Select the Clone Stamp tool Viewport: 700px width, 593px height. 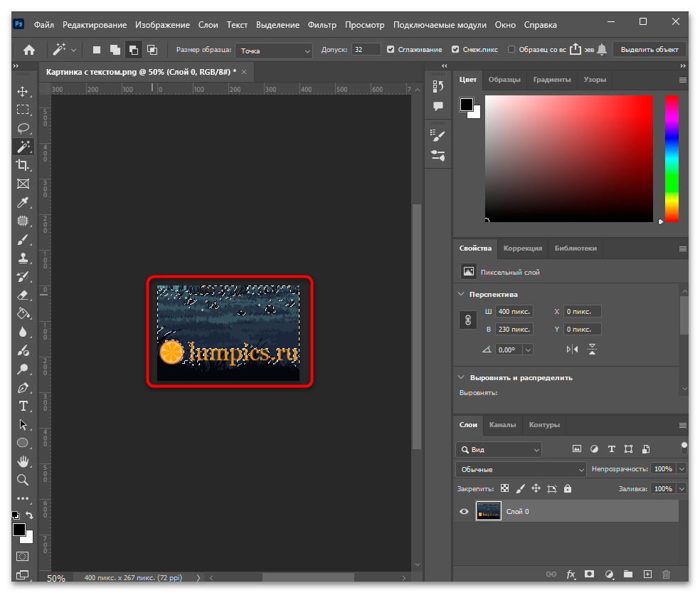23,258
